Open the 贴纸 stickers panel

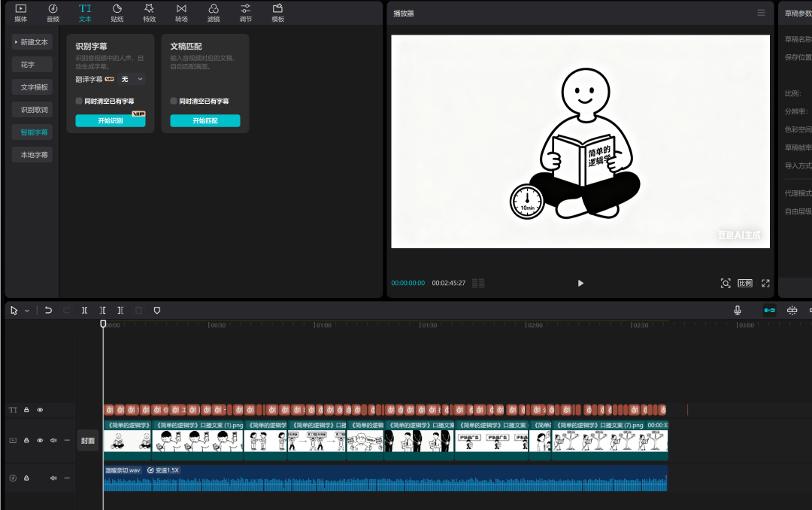[x=117, y=13]
